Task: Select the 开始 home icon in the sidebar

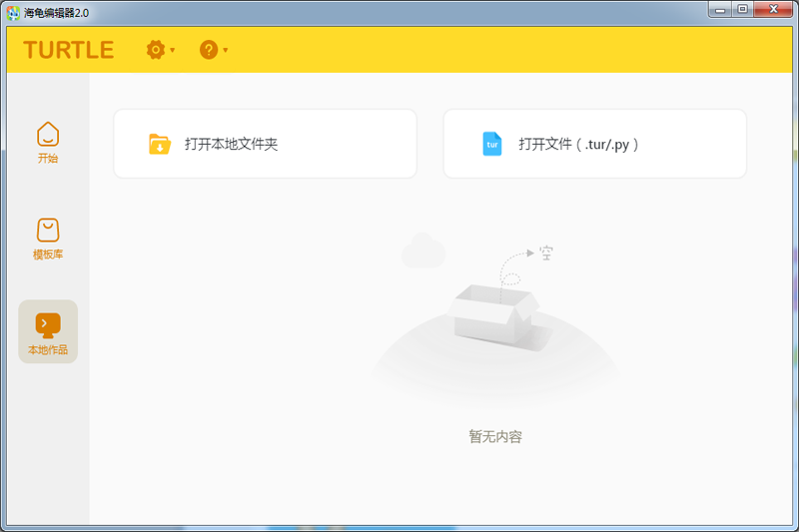Action: pos(48,134)
